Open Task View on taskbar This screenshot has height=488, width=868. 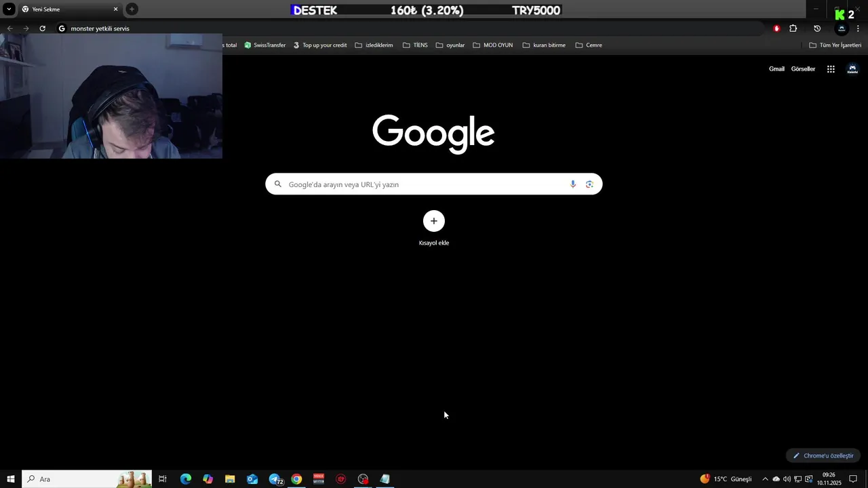[163, 479]
